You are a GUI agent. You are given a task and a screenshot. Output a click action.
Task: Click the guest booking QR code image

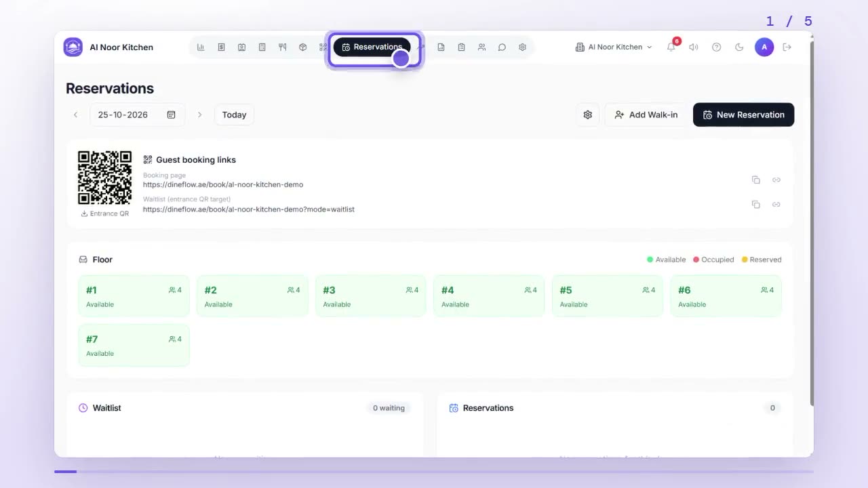(x=104, y=178)
